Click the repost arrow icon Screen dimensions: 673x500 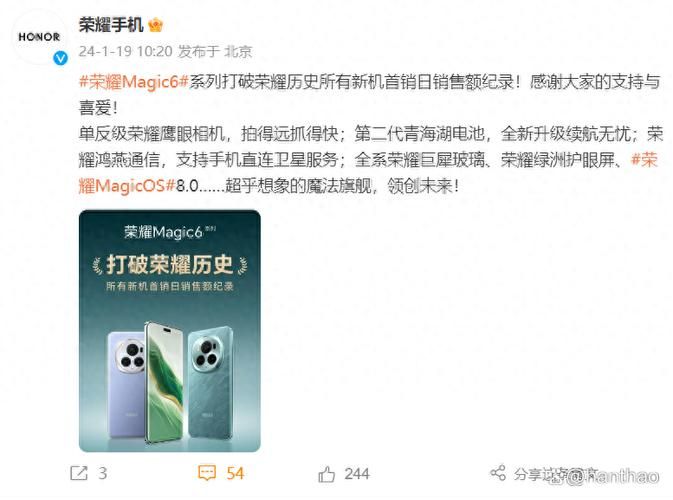[x=79, y=473]
